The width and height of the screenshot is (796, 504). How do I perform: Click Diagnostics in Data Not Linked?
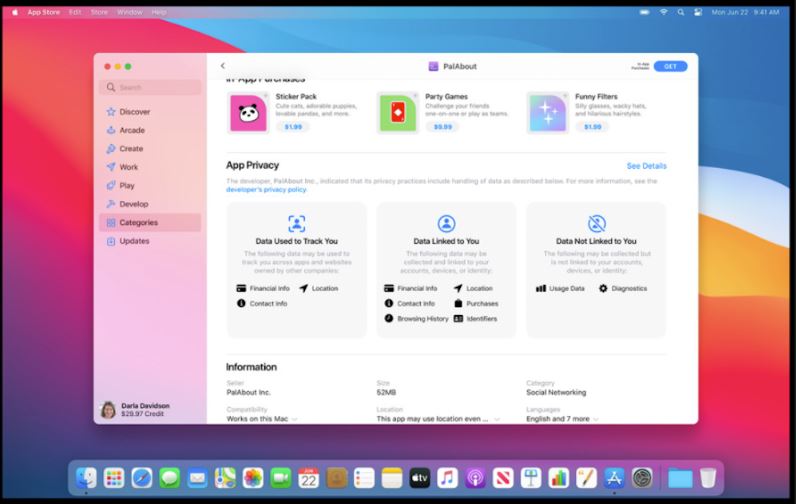(x=623, y=288)
